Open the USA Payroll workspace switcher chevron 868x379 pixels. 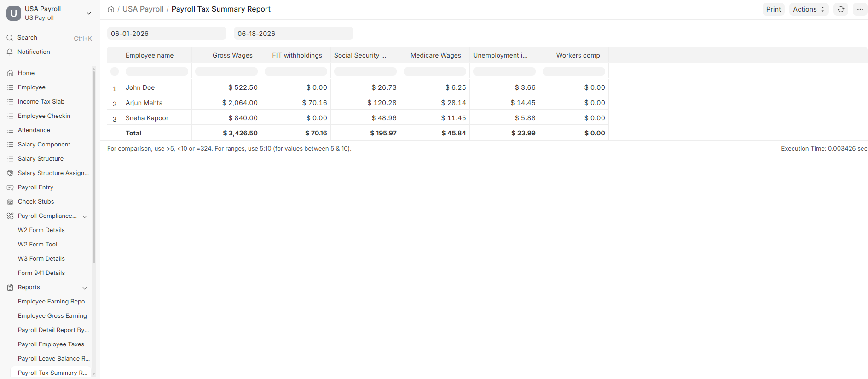[89, 13]
